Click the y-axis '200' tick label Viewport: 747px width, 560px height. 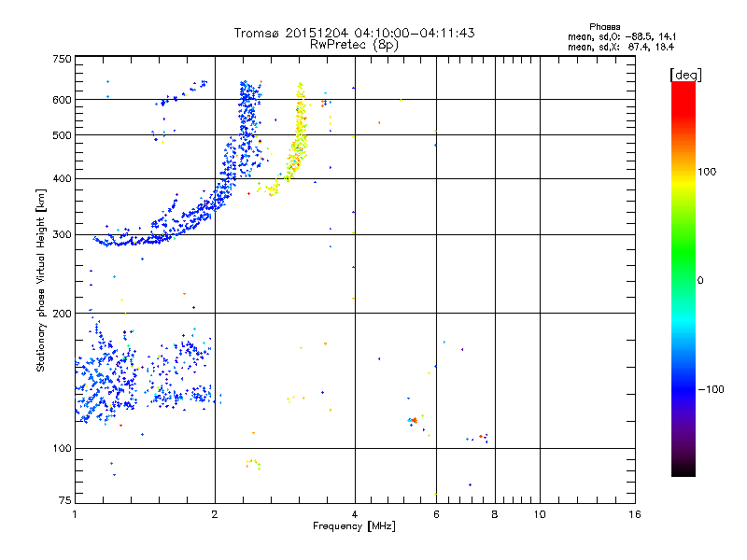coord(62,314)
